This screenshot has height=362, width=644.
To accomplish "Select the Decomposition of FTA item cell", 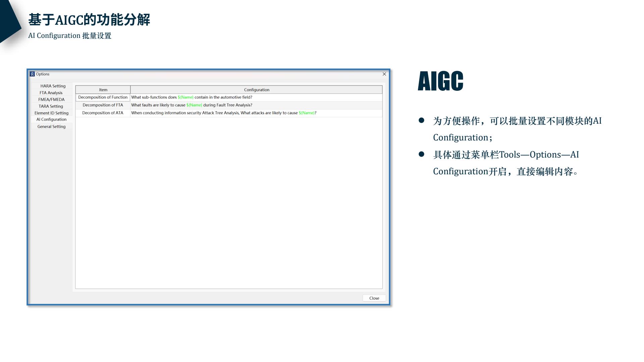I will [103, 105].
